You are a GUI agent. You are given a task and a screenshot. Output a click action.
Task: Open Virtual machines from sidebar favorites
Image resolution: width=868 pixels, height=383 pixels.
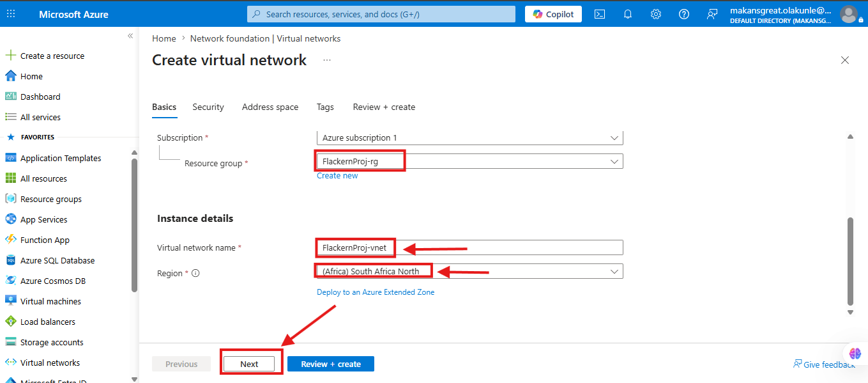(50, 301)
